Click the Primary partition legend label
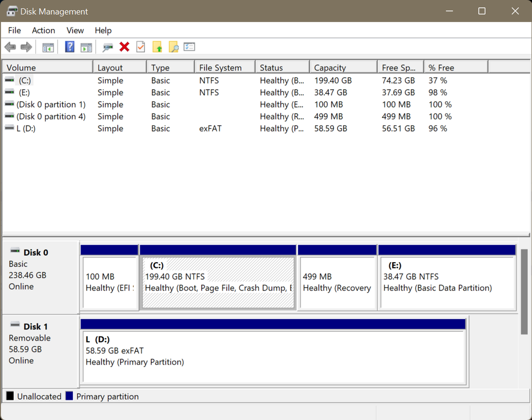The width and height of the screenshot is (532, 420). pos(108,396)
